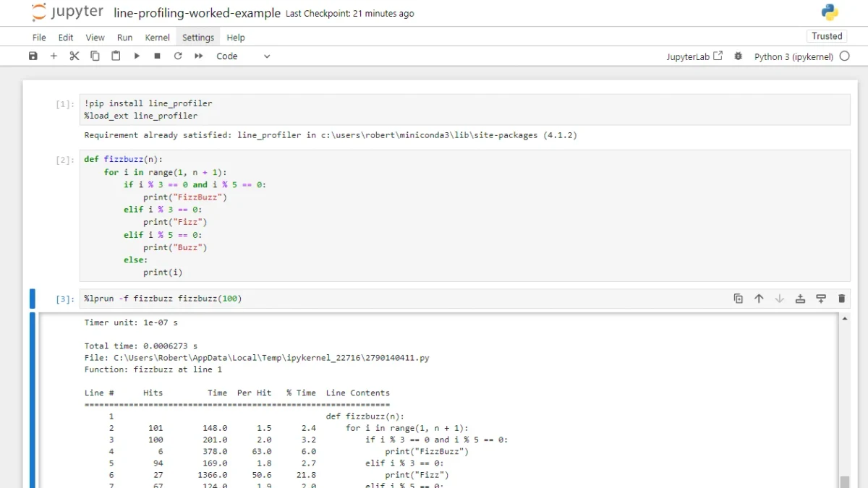This screenshot has height=488, width=868.
Task: Open the Kernel menu
Action: tap(157, 38)
